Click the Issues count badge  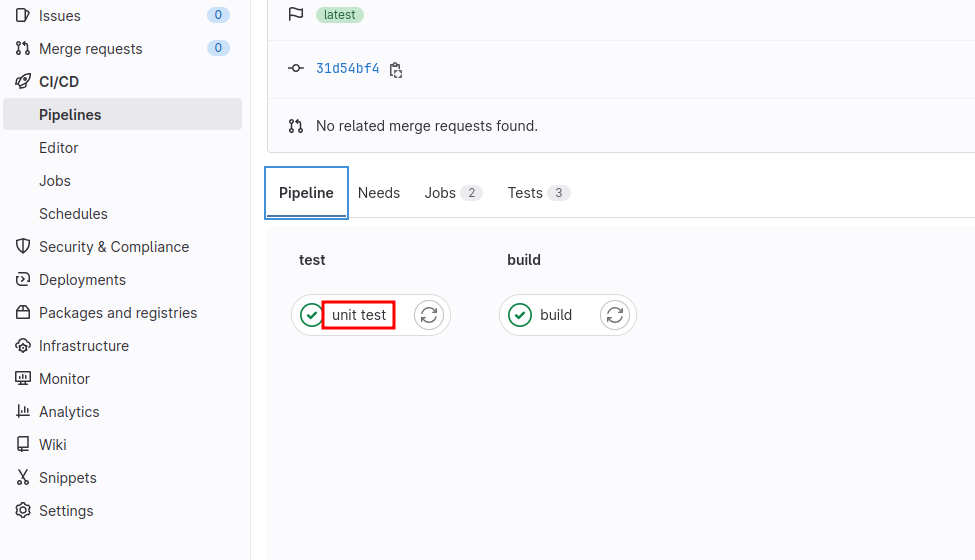[218, 15]
